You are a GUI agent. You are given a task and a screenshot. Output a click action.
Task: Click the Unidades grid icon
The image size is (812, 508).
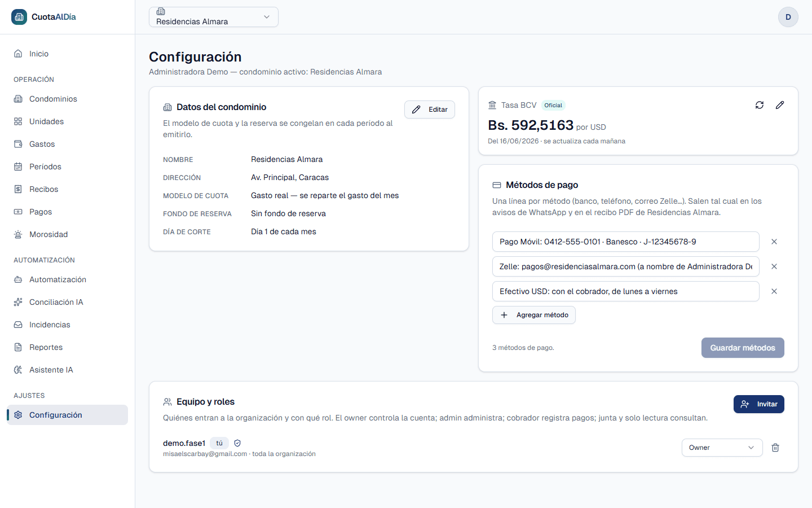pyautogui.click(x=18, y=121)
